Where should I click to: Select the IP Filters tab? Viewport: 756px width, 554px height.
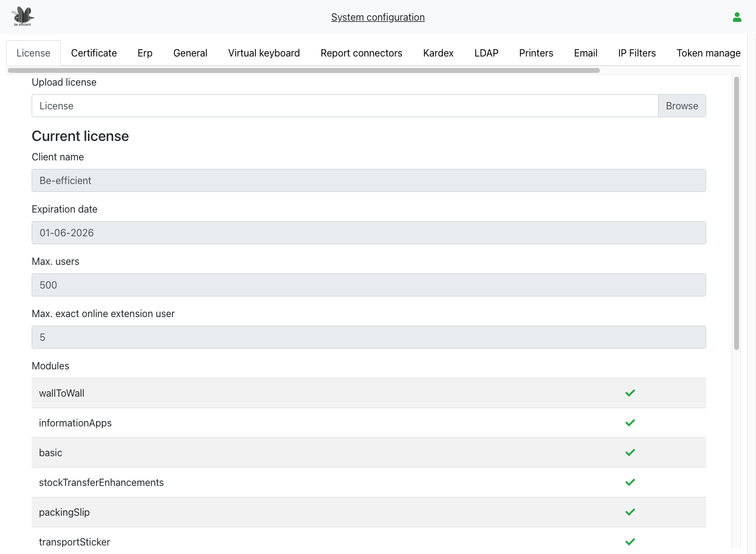[637, 53]
